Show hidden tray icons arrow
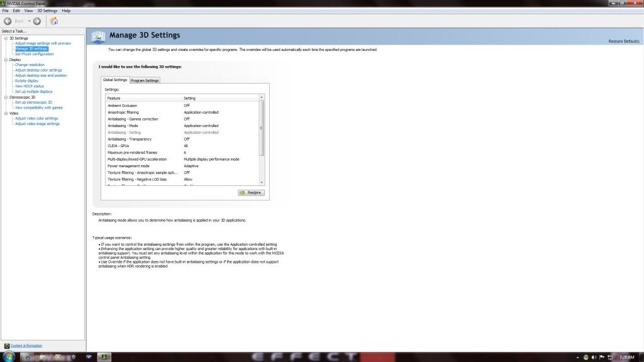The image size is (644, 362). (x=577, y=358)
